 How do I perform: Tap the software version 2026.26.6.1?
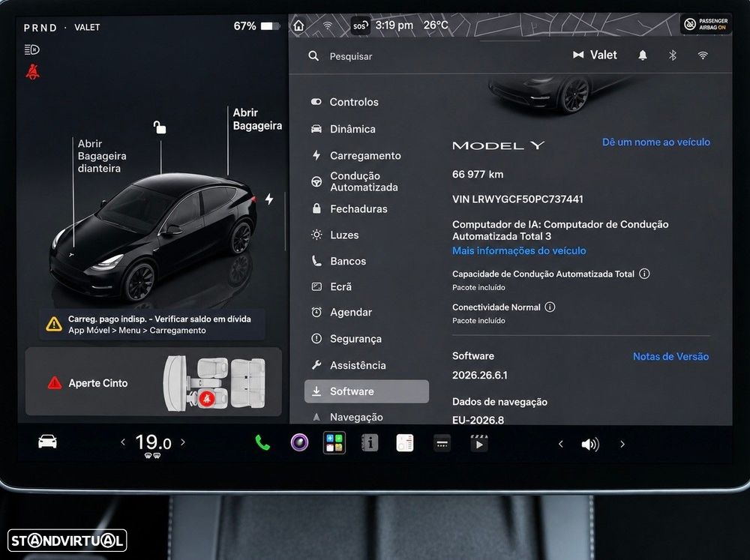pos(480,376)
